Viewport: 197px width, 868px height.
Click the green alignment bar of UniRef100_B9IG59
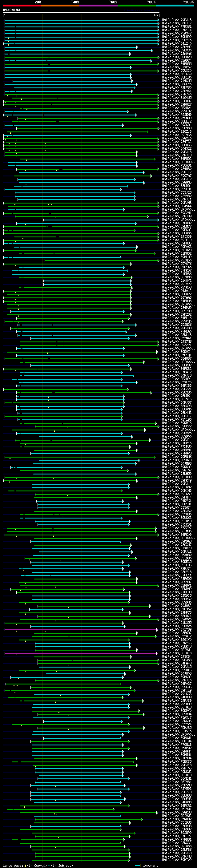pyautogui.click(x=97, y=494)
